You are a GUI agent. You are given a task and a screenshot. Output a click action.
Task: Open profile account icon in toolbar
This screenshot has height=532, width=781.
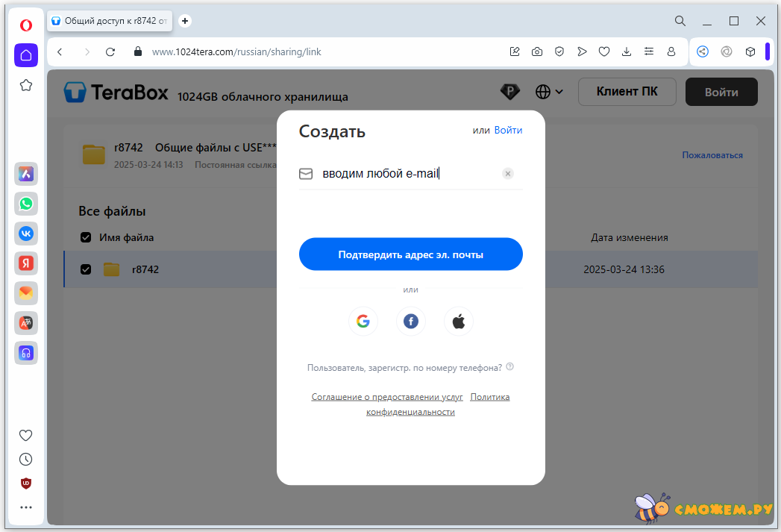tap(671, 51)
